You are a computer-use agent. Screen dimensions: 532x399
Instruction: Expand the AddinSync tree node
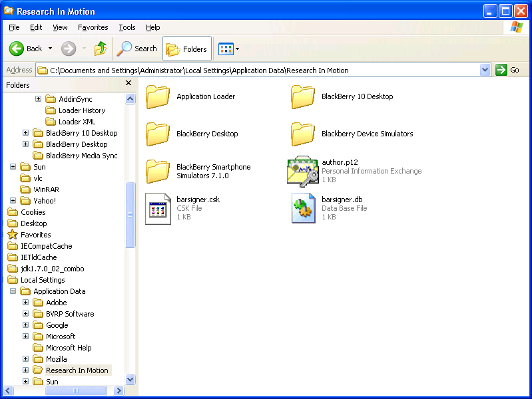39,99
